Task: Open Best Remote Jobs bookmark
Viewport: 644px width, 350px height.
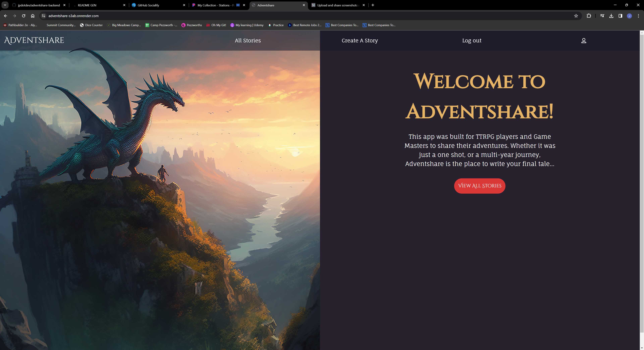Action: click(305, 25)
